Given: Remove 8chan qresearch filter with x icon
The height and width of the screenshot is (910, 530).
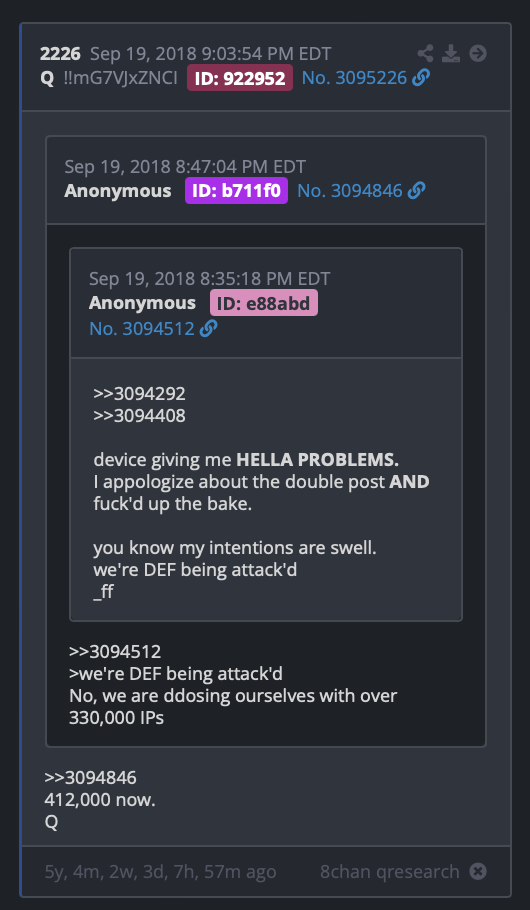Looking at the screenshot, I should tap(478, 871).
